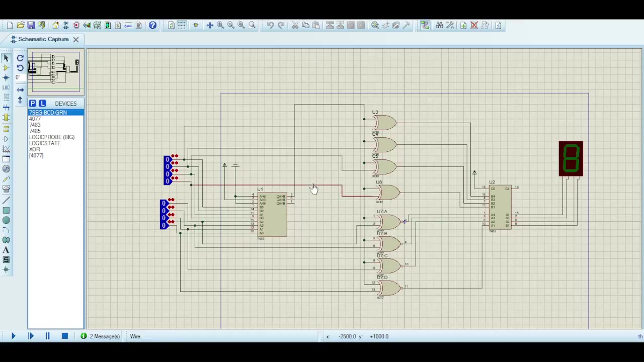The width and height of the screenshot is (644, 362).
Task: Stop the simulation
Action: [x=64, y=336]
